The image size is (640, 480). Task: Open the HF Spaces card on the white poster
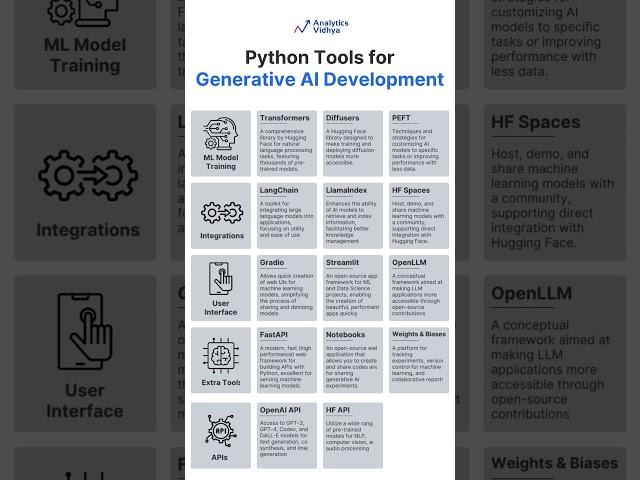point(419,216)
